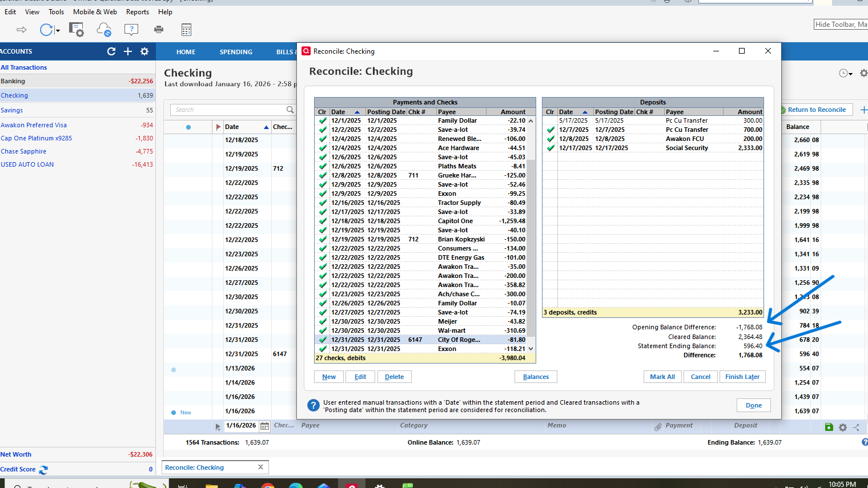Open the Edit menu in the menu bar
The width and height of the screenshot is (868, 488).
click(x=10, y=11)
